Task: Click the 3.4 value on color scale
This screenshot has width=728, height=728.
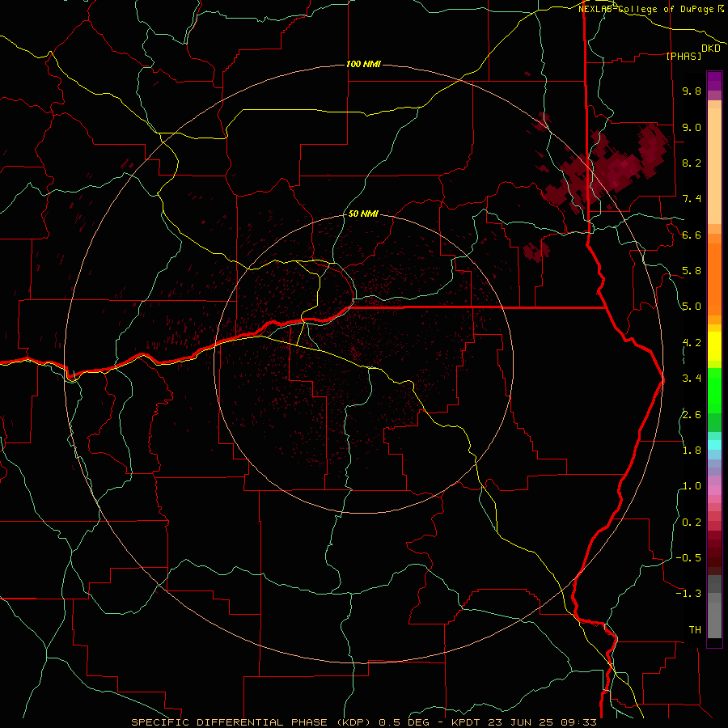Action: point(692,379)
